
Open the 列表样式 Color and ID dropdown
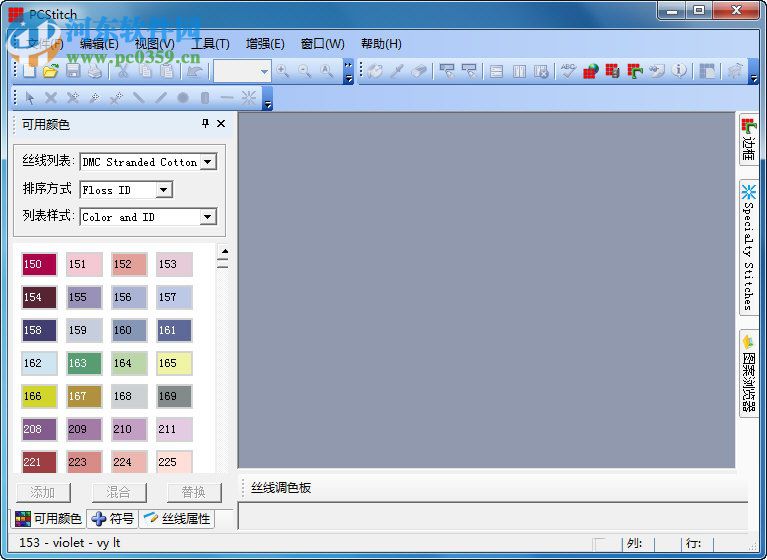pyautogui.click(x=208, y=217)
